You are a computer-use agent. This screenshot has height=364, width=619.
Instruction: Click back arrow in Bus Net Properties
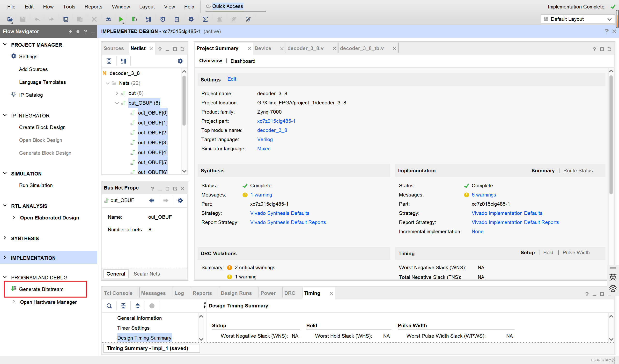pyautogui.click(x=152, y=200)
